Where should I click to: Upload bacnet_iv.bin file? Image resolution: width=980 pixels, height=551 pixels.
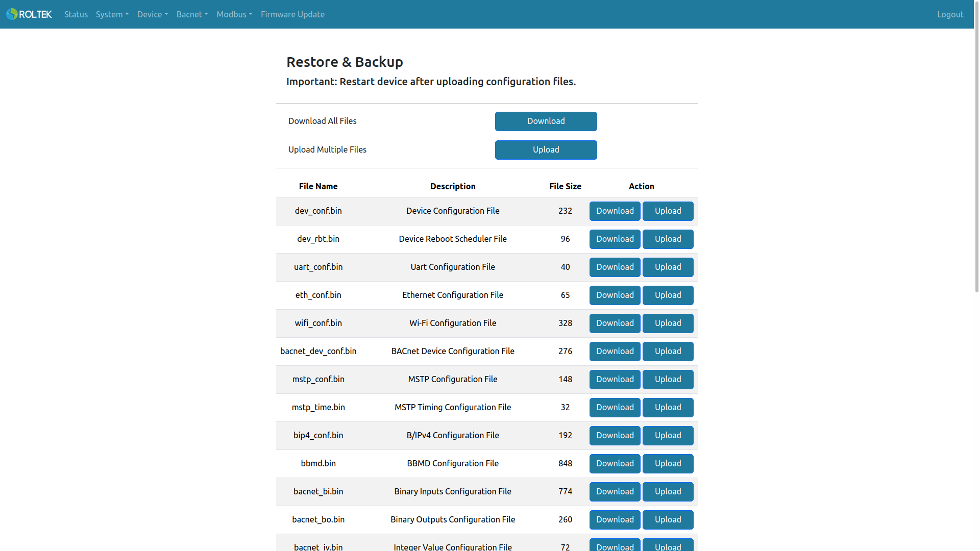pos(668,545)
